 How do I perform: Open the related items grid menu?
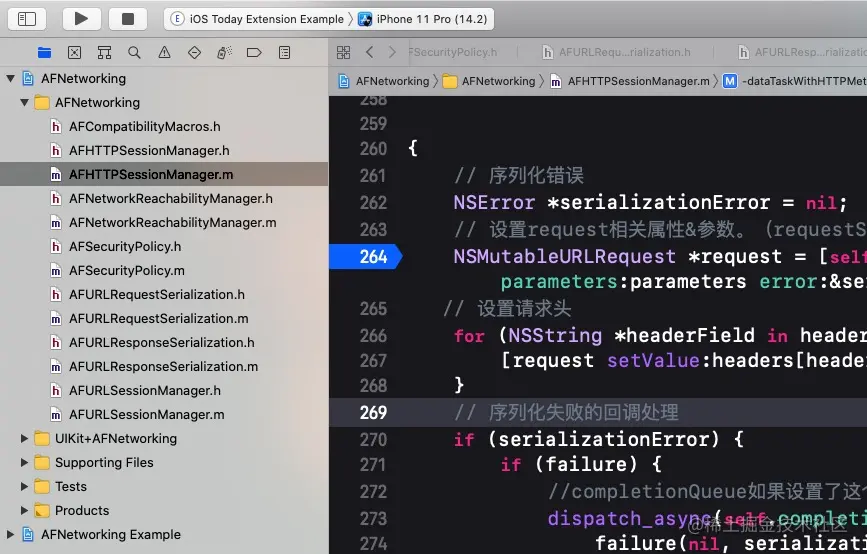coord(343,53)
